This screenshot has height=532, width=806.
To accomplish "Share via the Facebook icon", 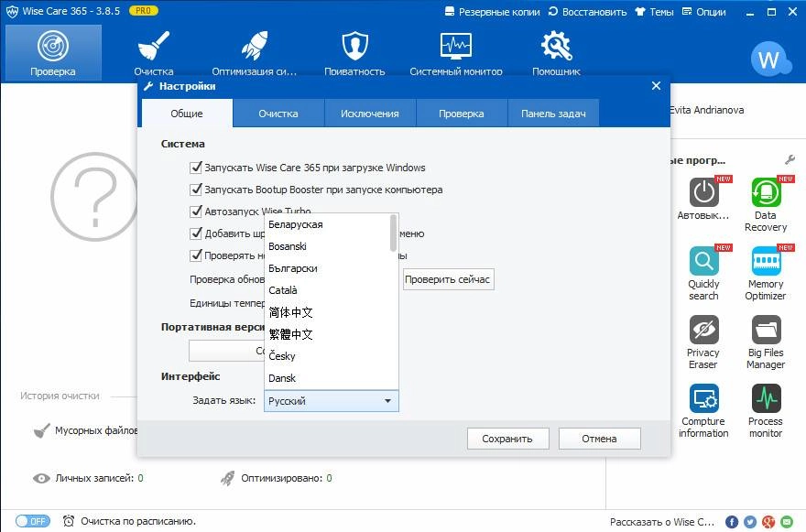I will [732, 522].
